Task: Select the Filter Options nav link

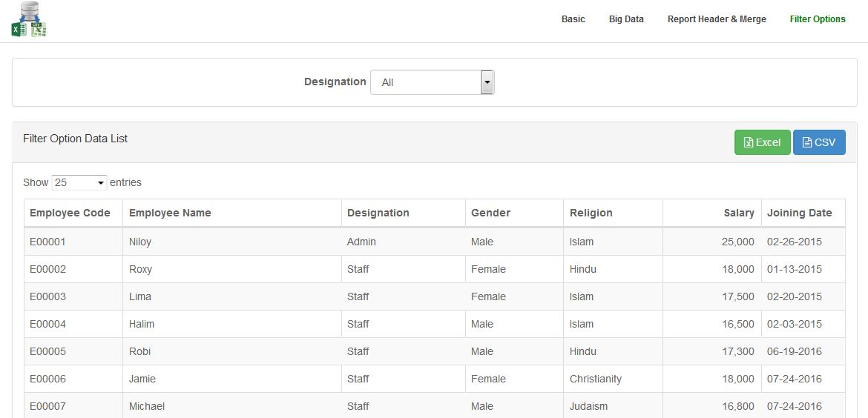Action: (818, 19)
